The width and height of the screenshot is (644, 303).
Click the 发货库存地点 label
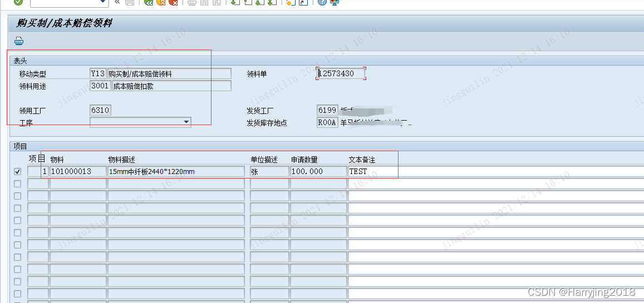[x=267, y=123]
